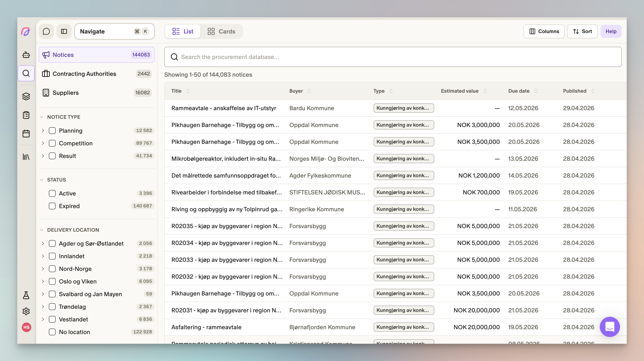Click the search bar magnifier icon
Image resolution: width=644 pixels, height=361 pixels.
(174, 57)
